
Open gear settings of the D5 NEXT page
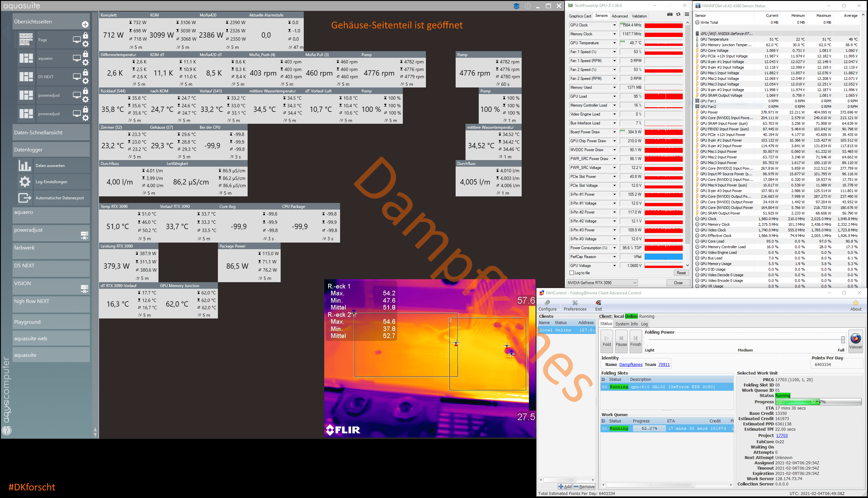coord(86,81)
